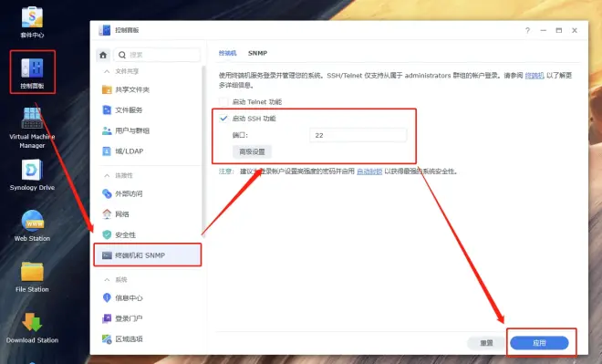Viewport: 602px width, 364px height.
Task: Open the Control Panel desktop icon
Action: pyautogui.click(x=32, y=72)
